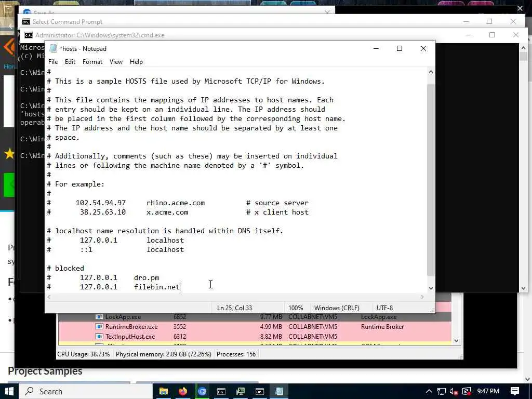Viewport: 532px width, 399px height.
Task: Click the 100% zoom status entry
Action: pos(296,308)
